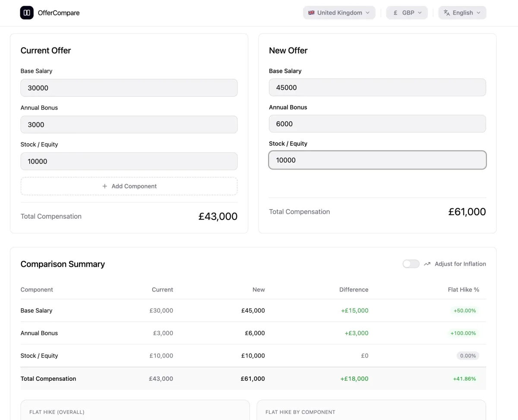Click the +100.00% hike badge

(x=463, y=333)
